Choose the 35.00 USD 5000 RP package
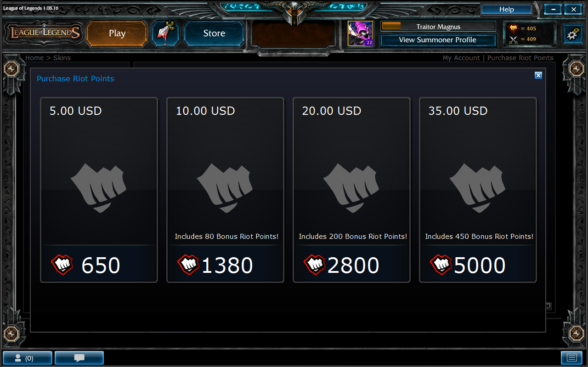 (478, 190)
